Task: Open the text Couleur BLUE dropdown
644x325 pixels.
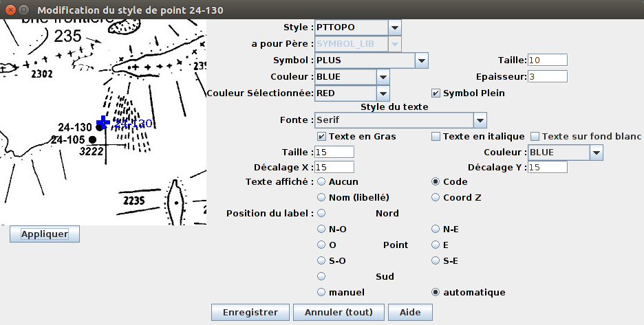Action: 597,152
